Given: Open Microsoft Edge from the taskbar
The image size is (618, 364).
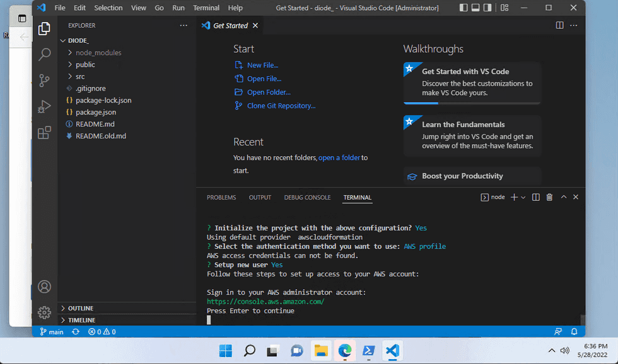Looking at the screenshot, I should 345,351.
